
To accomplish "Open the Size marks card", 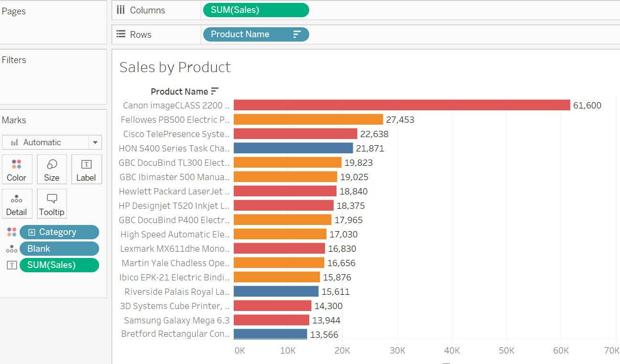I will pos(52,170).
